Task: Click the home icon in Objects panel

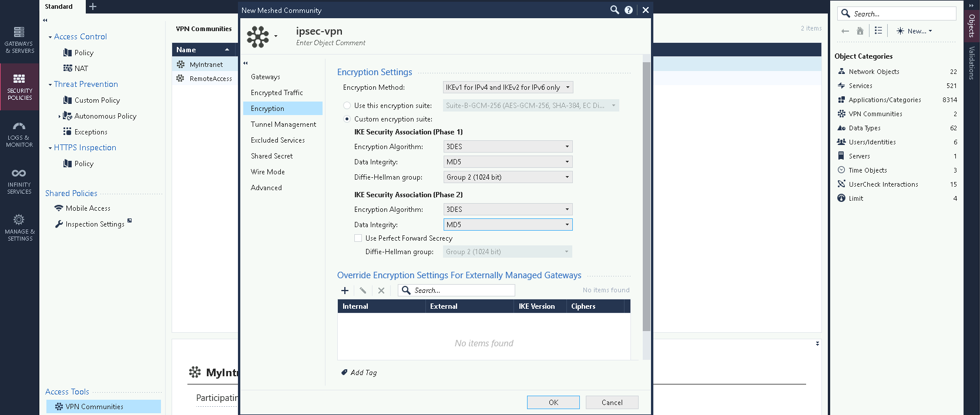Action: (860, 31)
